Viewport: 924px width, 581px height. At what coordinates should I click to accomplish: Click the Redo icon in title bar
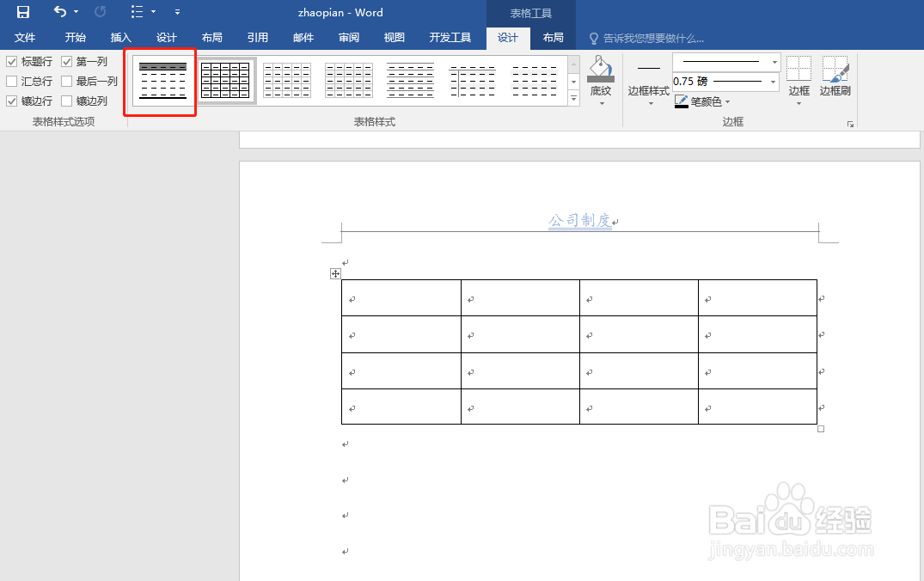(101, 11)
